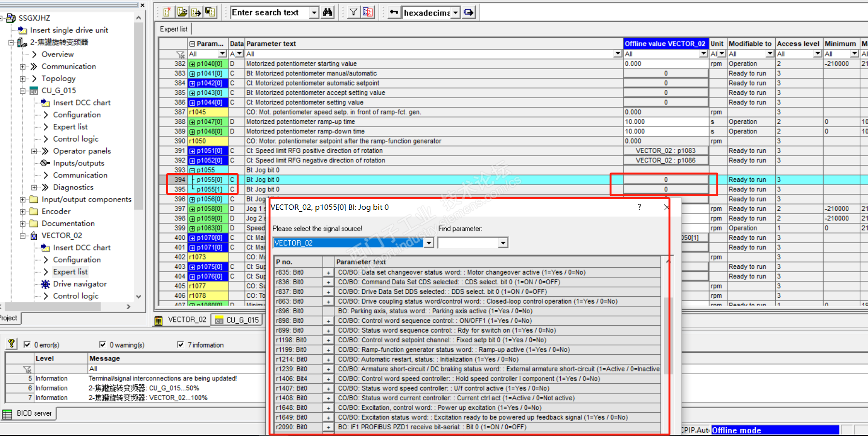The height and width of the screenshot is (436, 868).
Task: Close the project navigator panel
Action: coord(142,5)
